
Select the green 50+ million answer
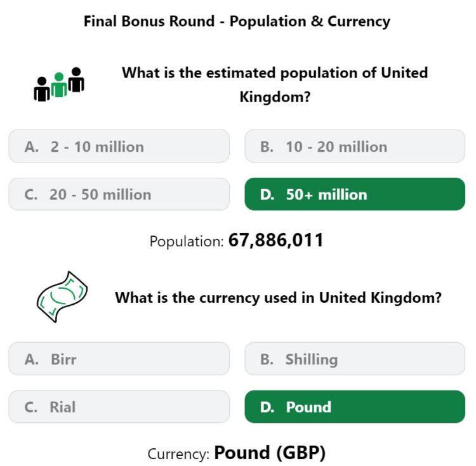click(x=355, y=194)
